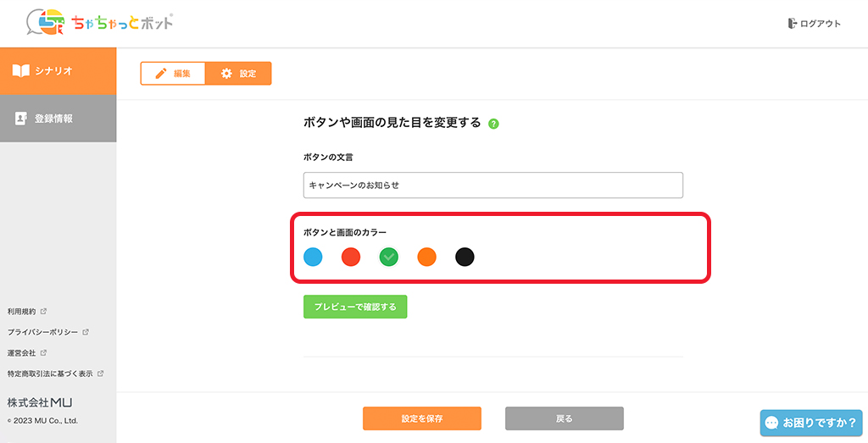Select the blue color swatch
Viewport: 868px width, 443px height.
[313, 257]
